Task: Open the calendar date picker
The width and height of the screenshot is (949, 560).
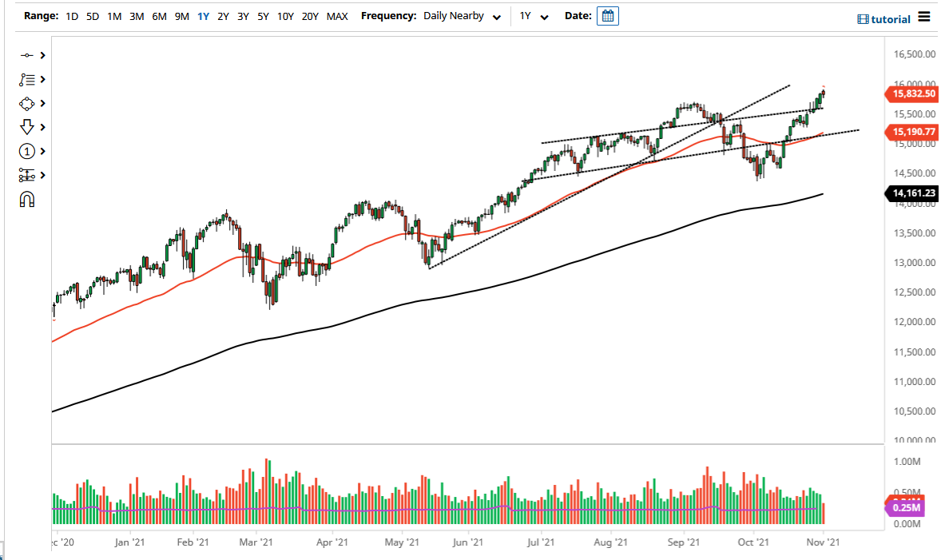Action: 608,15
